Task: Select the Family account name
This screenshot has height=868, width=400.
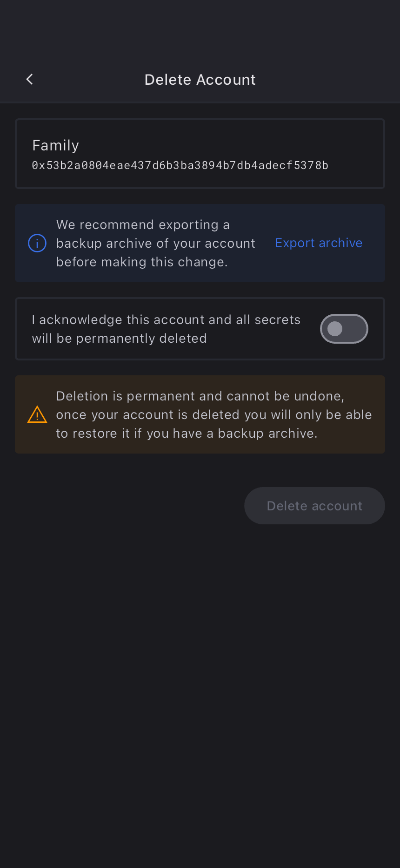Action: click(56, 145)
